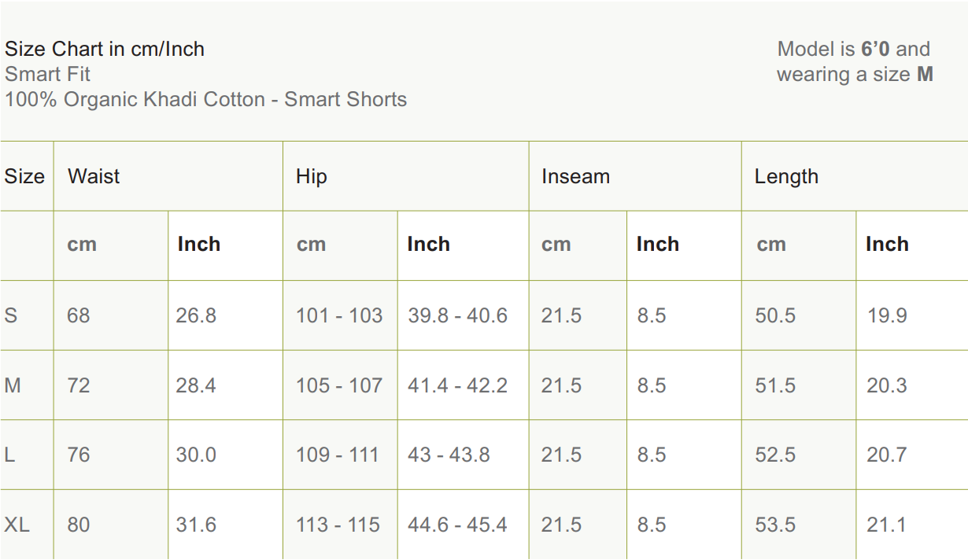Click the size M row label

13,385
